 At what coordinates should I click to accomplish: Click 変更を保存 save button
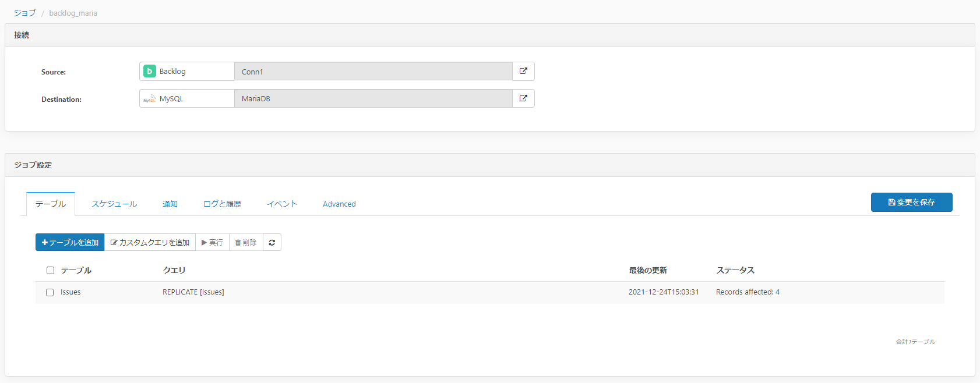pyautogui.click(x=911, y=202)
